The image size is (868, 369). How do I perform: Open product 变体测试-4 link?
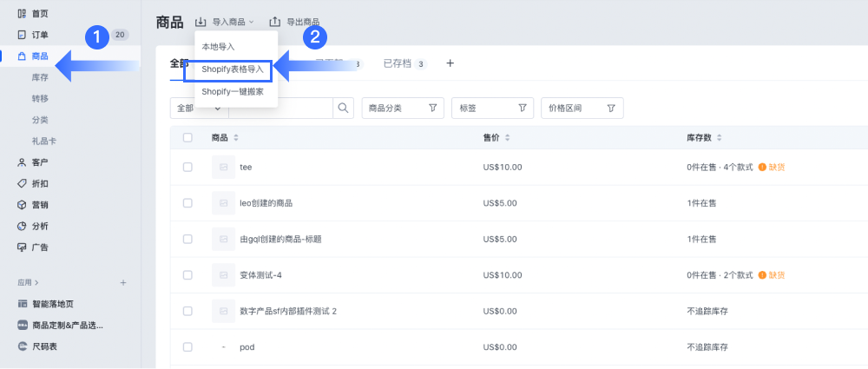(260, 275)
